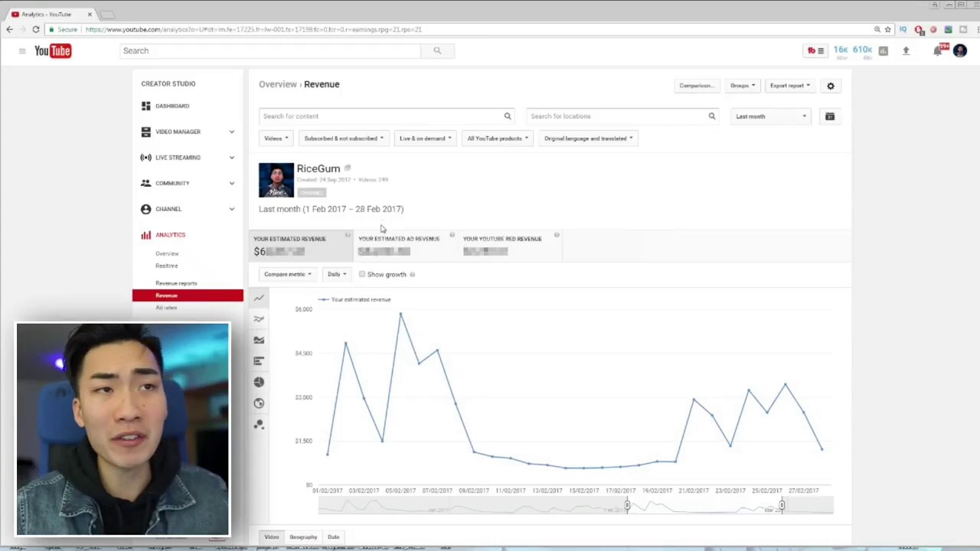The image size is (980, 551).
Task: Open the Last month date range dropdown
Action: coord(771,116)
